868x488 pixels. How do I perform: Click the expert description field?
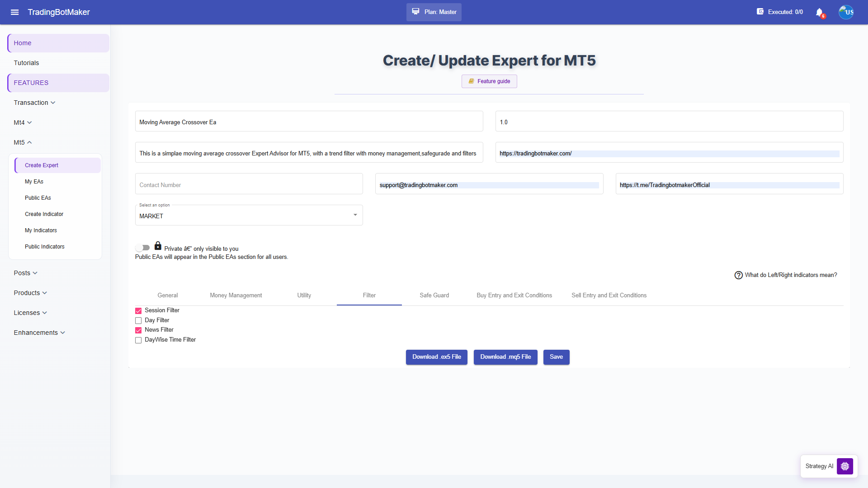coord(309,153)
